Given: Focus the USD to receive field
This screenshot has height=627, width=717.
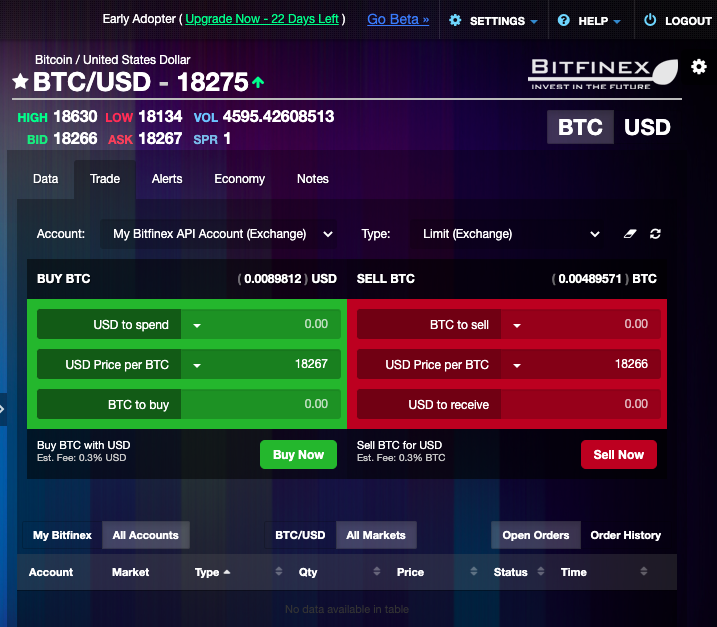Looking at the screenshot, I should tap(581, 404).
